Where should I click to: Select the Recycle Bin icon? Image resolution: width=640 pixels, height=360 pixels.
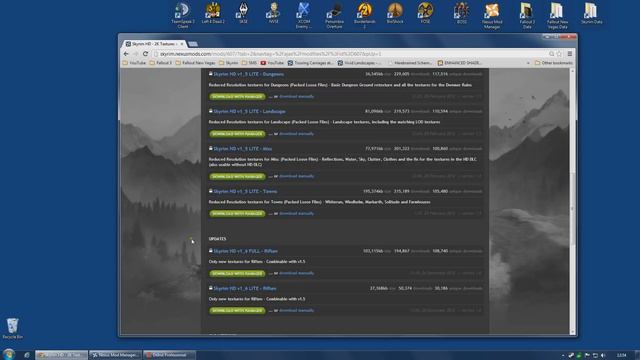[x=13, y=329]
